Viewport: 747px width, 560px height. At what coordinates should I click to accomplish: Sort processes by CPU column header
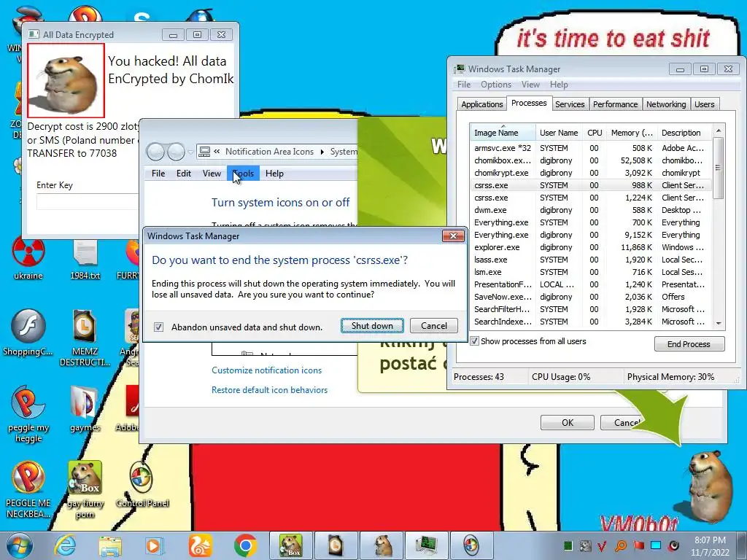[x=595, y=133]
